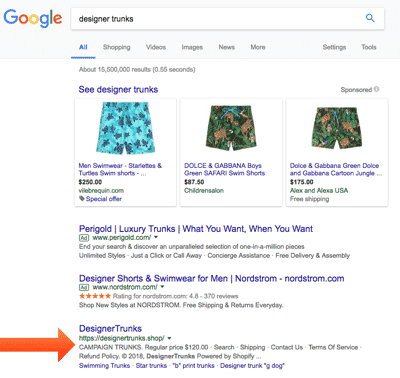400x378 pixels.
Task: Open the Star trunks sitelink
Action: pyautogui.click(x=151, y=366)
